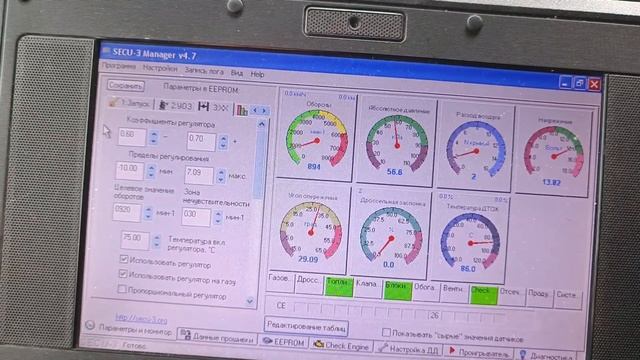Click the stepper beside the 75.00 field

click(156, 241)
